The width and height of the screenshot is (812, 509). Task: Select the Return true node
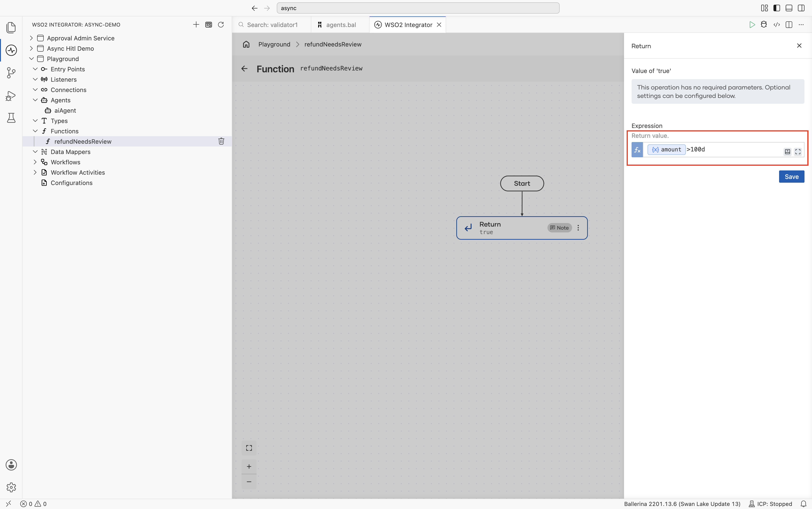[522, 228]
